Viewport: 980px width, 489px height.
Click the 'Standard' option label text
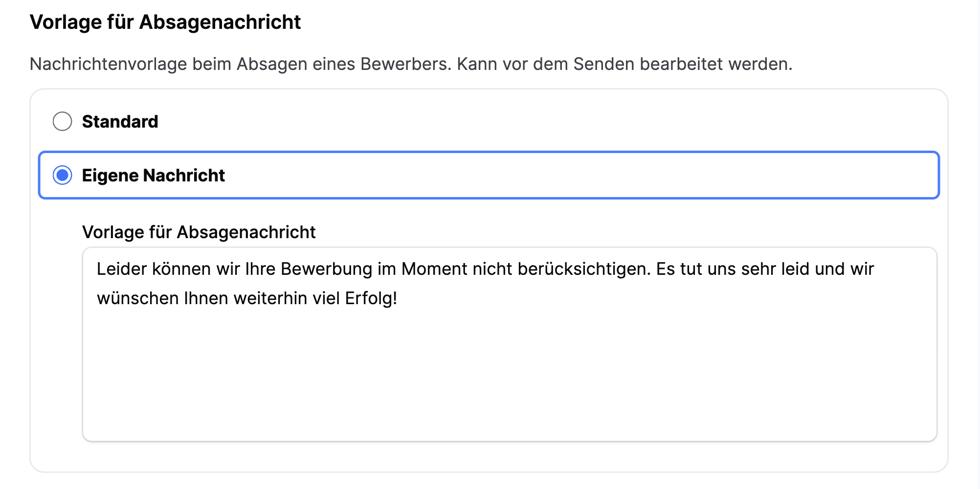[120, 122]
